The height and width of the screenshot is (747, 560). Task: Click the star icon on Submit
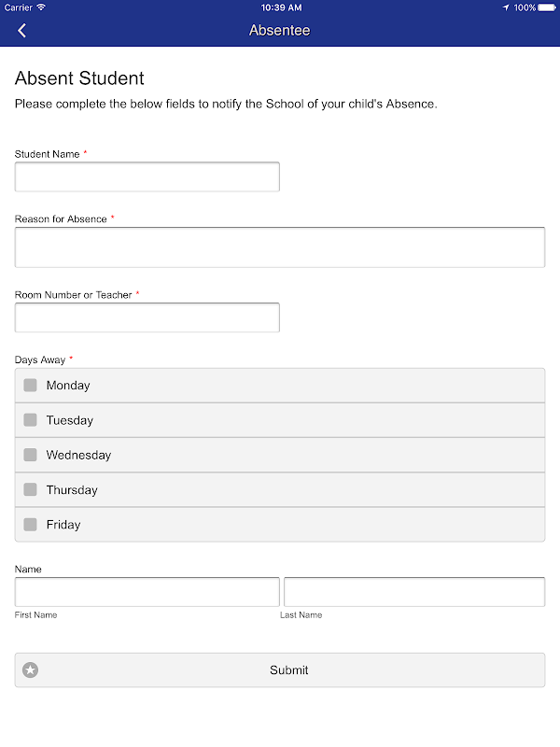click(31, 669)
